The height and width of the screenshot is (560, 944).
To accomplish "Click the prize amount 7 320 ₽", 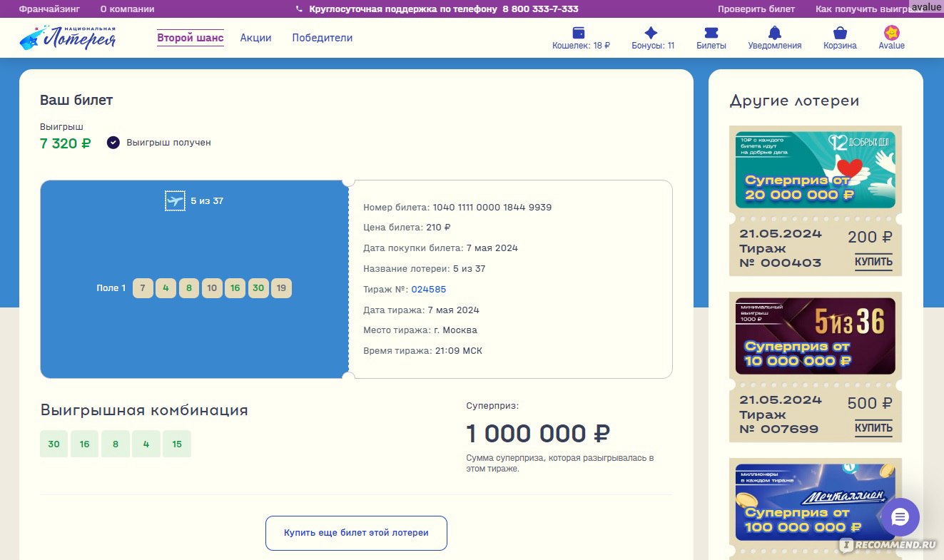I will pos(66,143).
